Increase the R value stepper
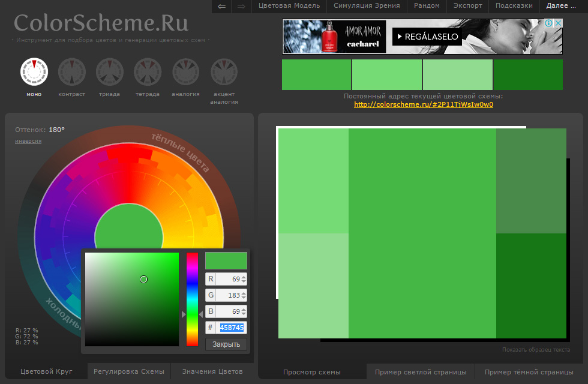The image size is (588, 384). coord(243,276)
